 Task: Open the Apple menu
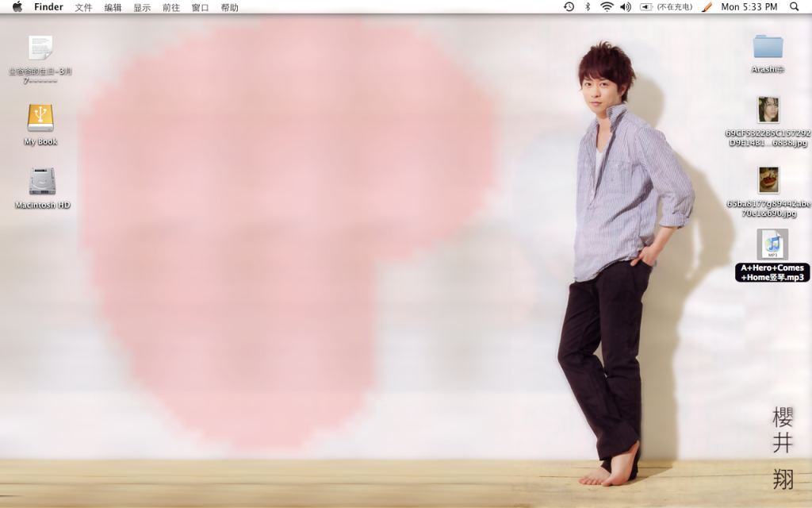pyautogui.click(x=17, y=7)
